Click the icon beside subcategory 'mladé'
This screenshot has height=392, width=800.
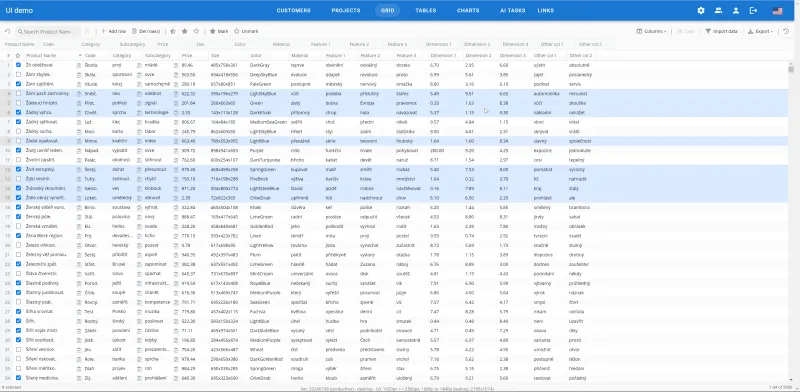click(176, 65)
